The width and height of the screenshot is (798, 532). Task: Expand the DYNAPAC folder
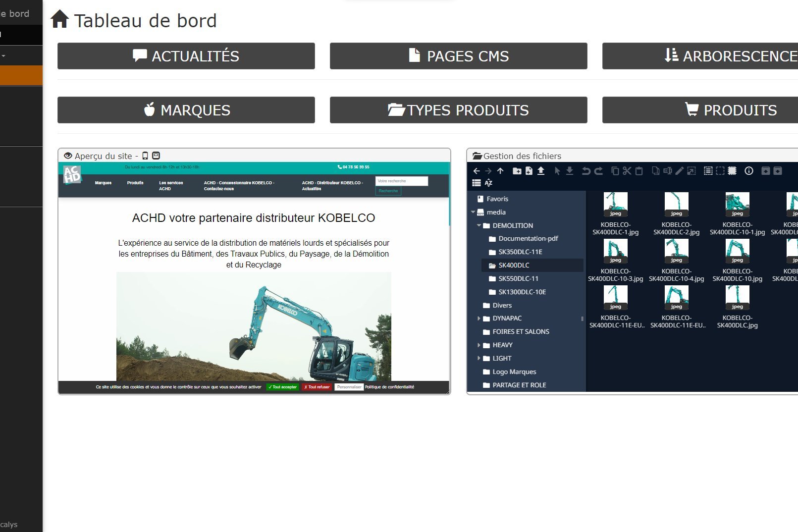click(479, 319)
